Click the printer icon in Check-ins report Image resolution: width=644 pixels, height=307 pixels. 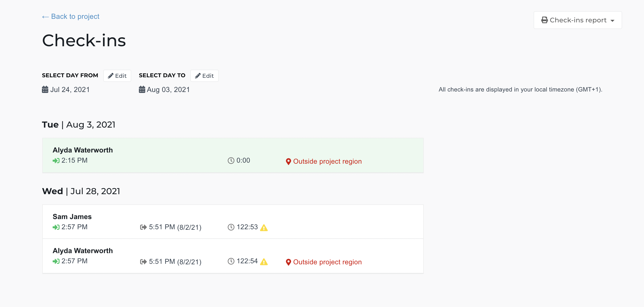pyautogui.click(x=544, y=20)
